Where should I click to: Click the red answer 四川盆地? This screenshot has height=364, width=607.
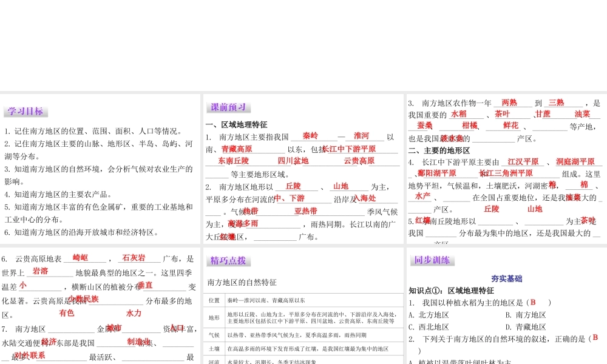click(293, 161)
